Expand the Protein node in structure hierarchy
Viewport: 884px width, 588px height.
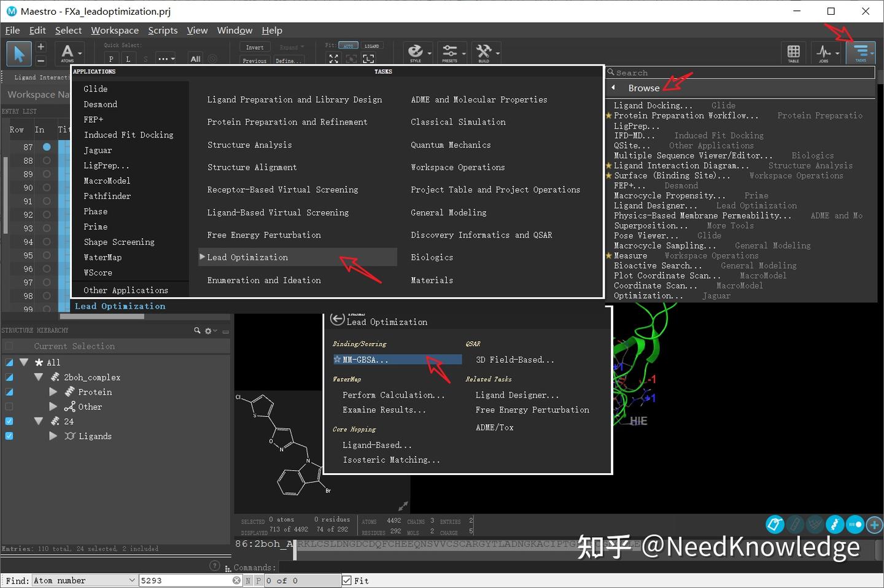coord(53,392)
